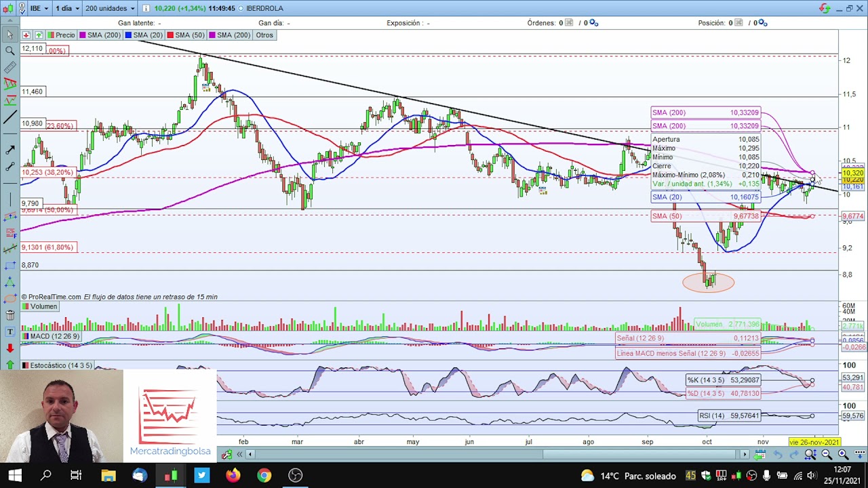Choose the arrow line drawing tool
This screenshot has height=488, width=868.
click(x=9, y=150)
